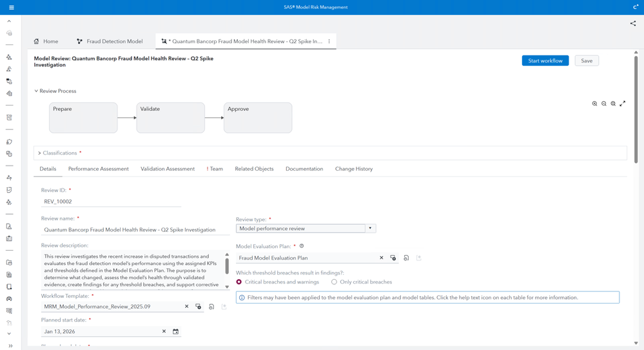Select the Prepare step in the process diagram

coord(83,118)
